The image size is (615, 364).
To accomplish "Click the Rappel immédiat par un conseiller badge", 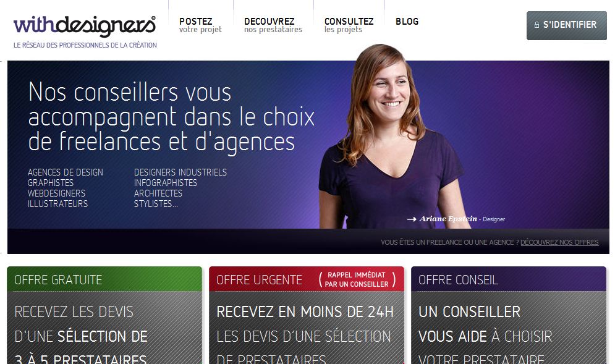I will [x=357, y=279].
